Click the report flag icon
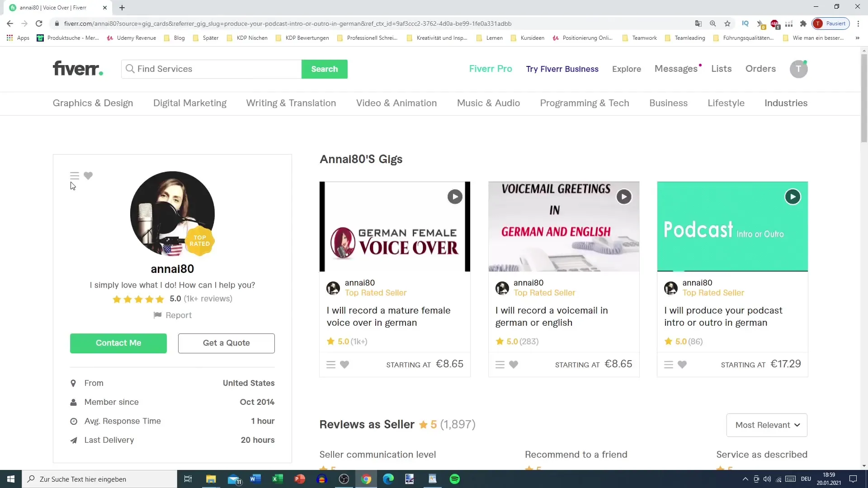The image size is (868, 488). coord(157,315)
